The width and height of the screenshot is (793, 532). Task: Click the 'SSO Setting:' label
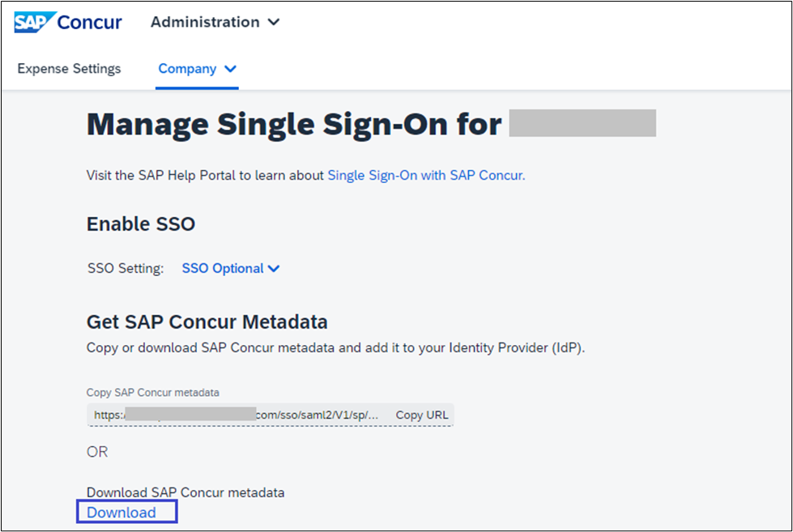pos(125,269)
